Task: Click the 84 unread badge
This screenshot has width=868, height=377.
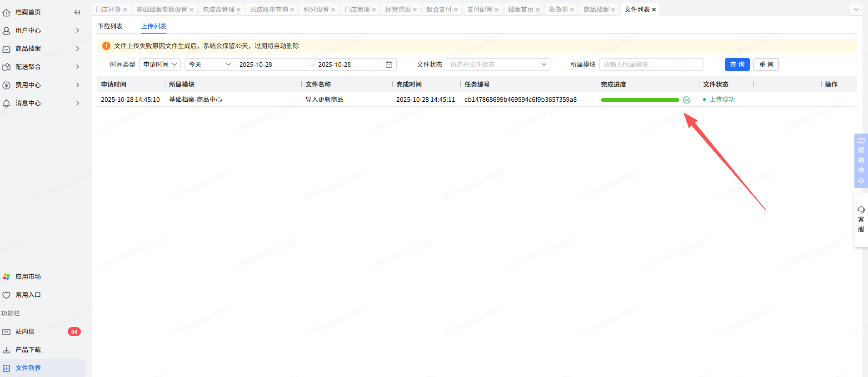Action: [74, 332]
